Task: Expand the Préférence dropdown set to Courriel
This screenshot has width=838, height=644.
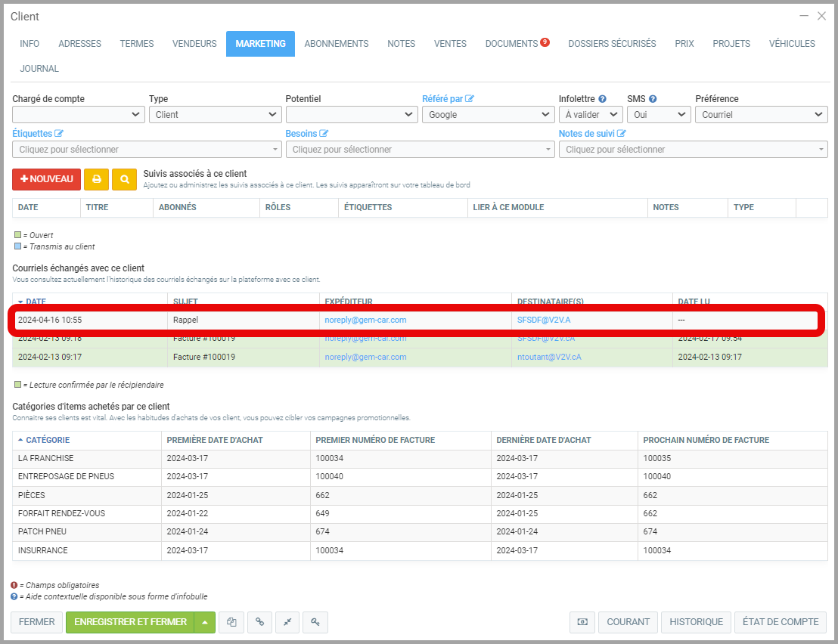Action: click(761, 115)
